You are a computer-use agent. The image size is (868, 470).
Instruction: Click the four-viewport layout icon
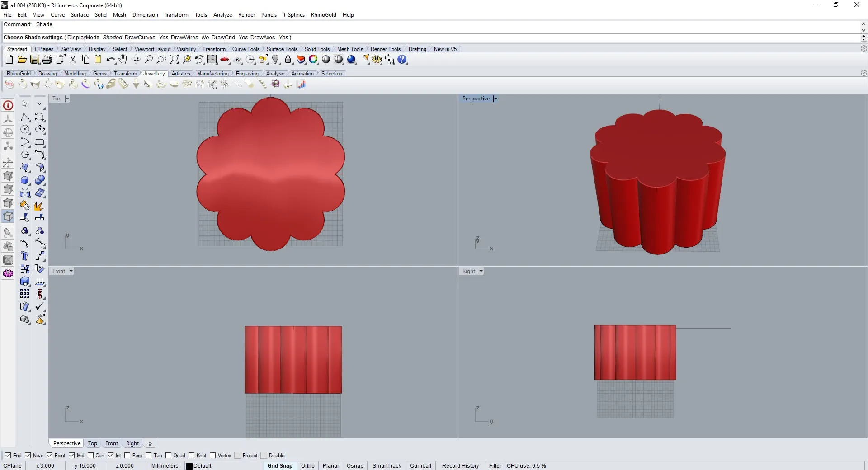click(x=212, y=59)
